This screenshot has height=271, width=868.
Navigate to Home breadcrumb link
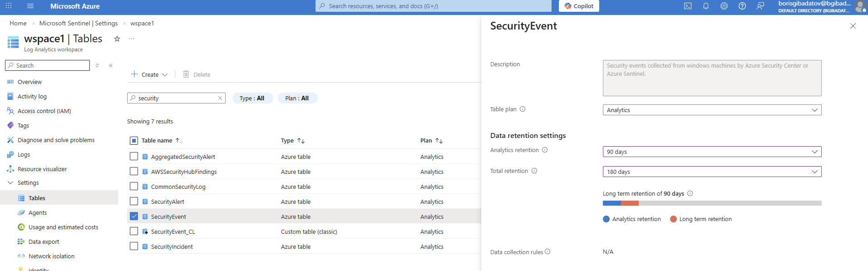coord(18,23)
